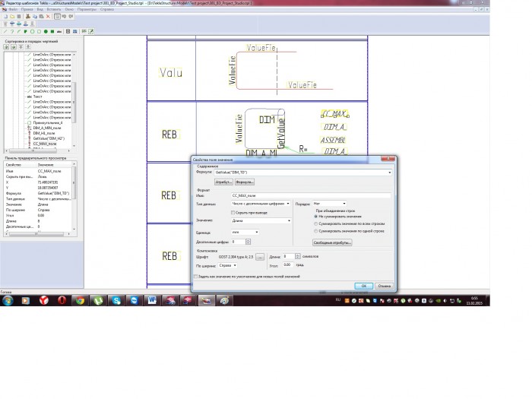Tick the set-as-default for new value fields checkbox
Viewport: 532px width, 399px height.
point(196,277)
